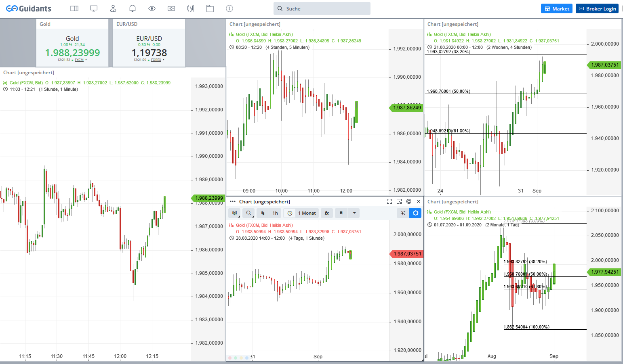Image resolution: width=623 pixels, height=364 pixels.
Task: Click the 1.987,86249 price marker on 5-minute chart
Action: [x=406, y=107]
